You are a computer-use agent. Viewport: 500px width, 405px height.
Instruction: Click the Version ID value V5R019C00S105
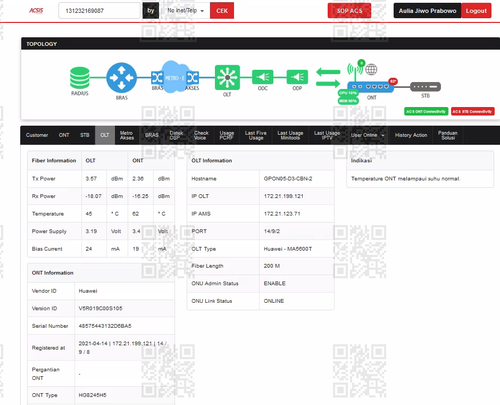100,308
